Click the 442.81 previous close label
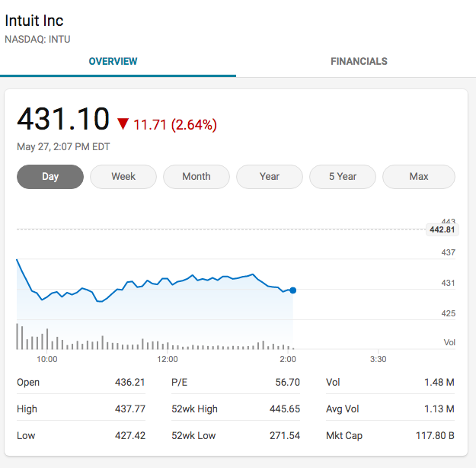The image size is (476, 468). pos(442,229)
